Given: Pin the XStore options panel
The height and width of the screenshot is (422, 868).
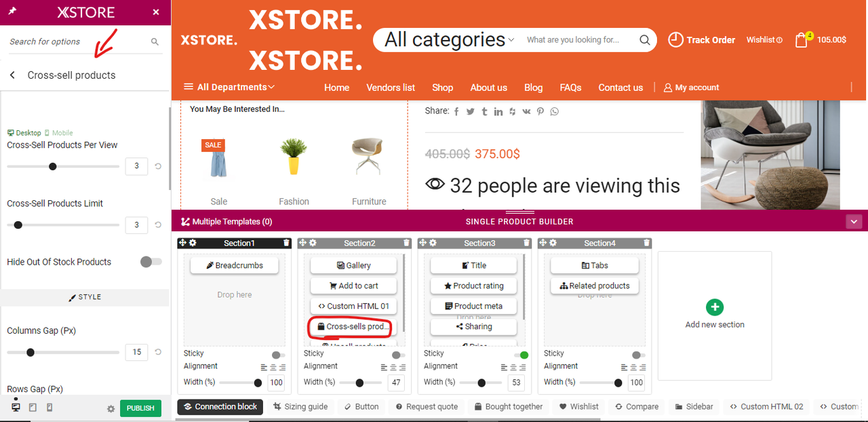Looking at the screenshot, I should click(x=12, y=12).
